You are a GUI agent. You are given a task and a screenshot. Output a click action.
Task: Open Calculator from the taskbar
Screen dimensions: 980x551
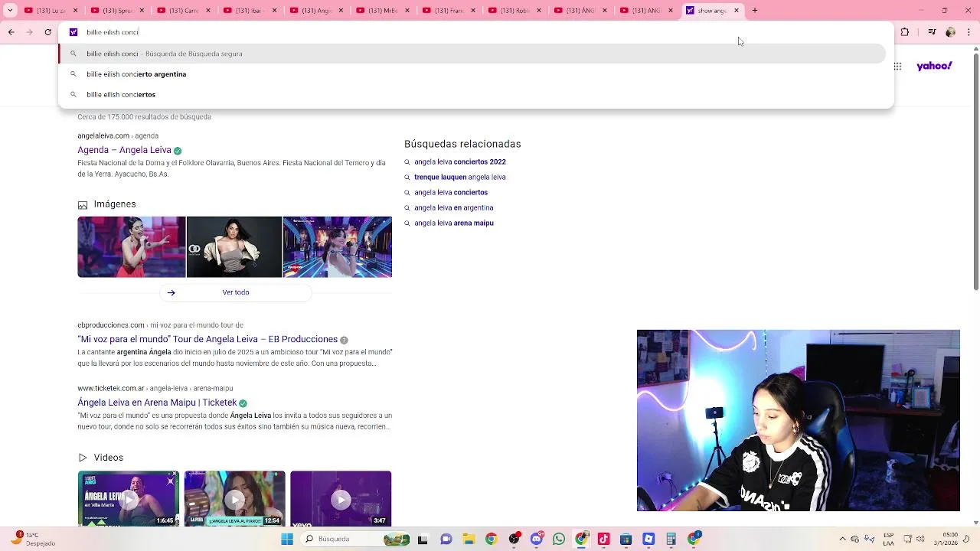tap(671, 539)
